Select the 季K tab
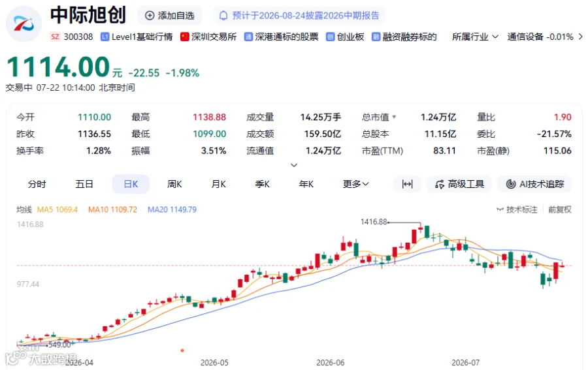Image resolution: width=588 pixels, height=370 pixels. [x=263, y=184]
